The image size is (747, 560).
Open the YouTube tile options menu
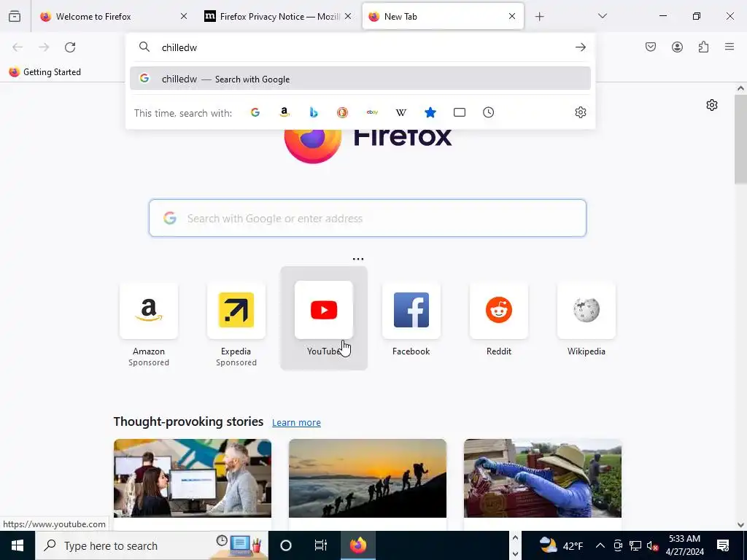click(357, 259)
